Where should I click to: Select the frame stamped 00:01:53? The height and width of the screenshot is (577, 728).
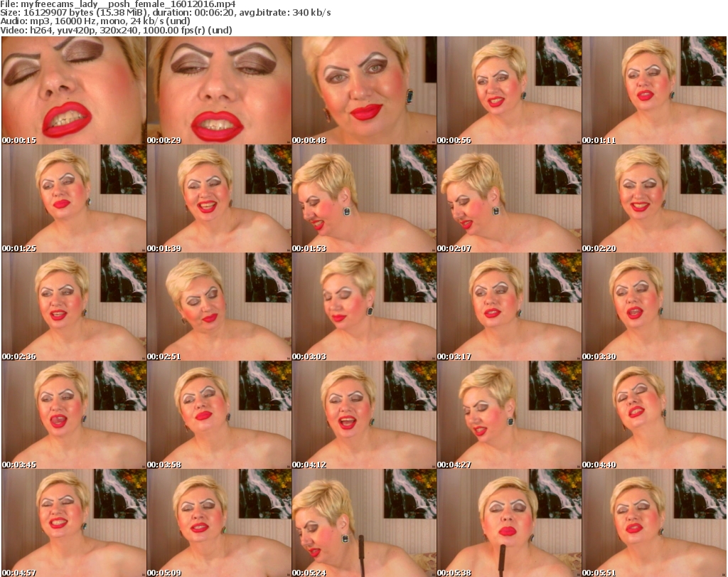point(365,198)
